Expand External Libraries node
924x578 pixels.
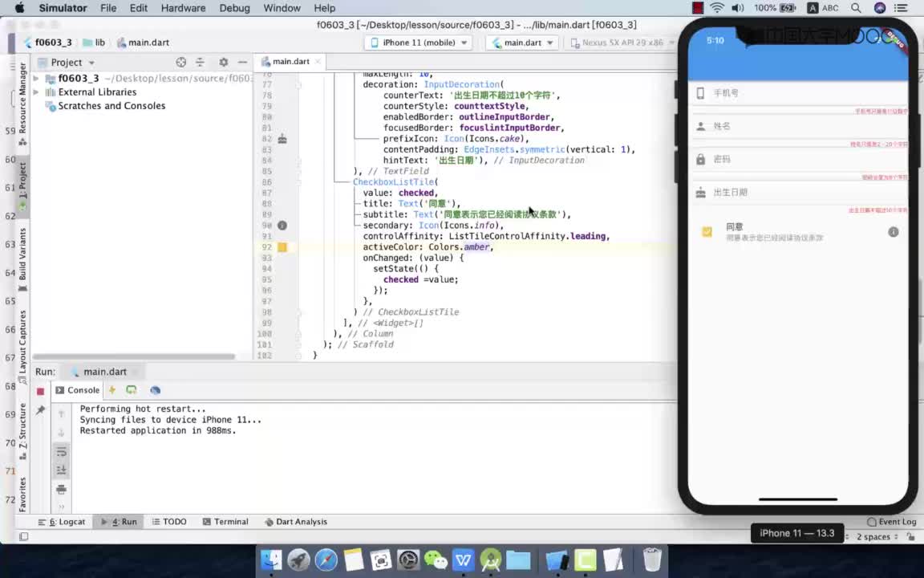pyautogui.click(x=36, y=92)
